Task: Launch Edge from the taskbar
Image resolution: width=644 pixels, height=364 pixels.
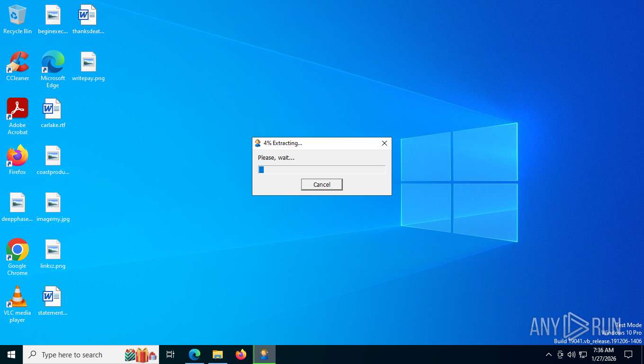Action: pos(195,355)
